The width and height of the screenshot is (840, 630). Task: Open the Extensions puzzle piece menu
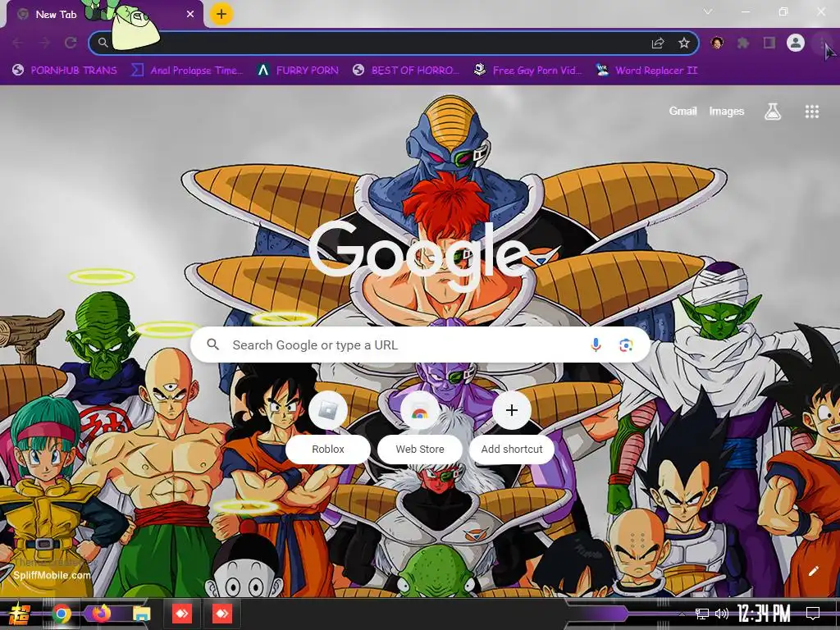pos(743,43)
